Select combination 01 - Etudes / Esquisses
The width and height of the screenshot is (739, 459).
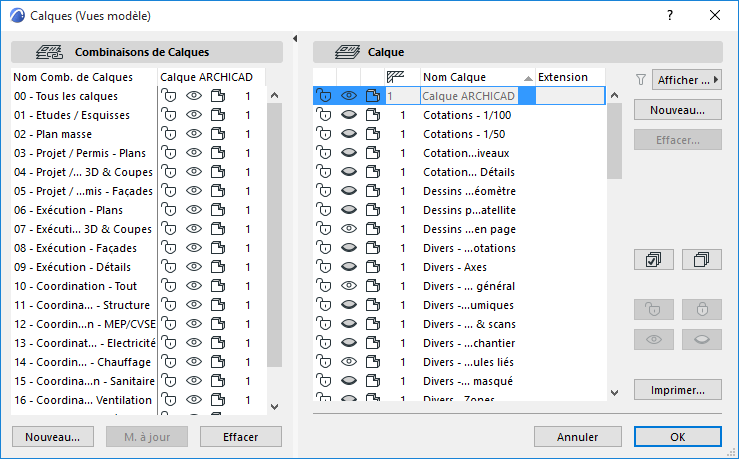(x=72, y=115)
